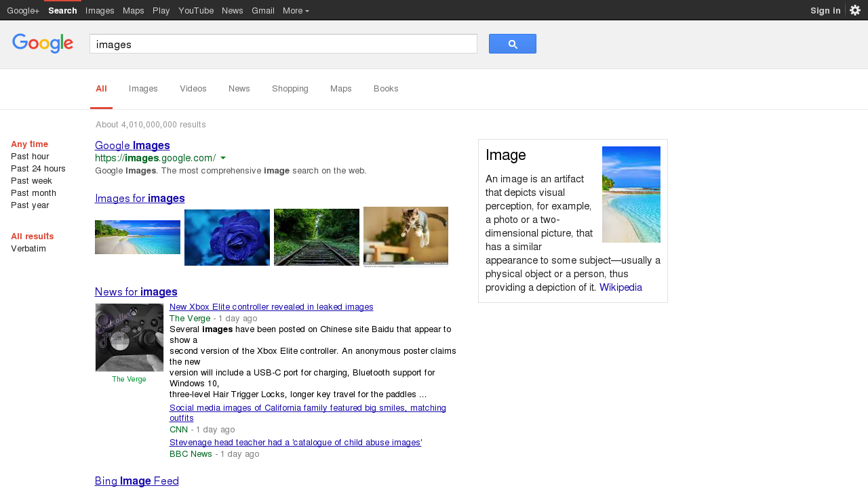The height and width of the screenshot is (488, 868).
Task: Open the blue rose thumbnail
Action: [x=227, y=237]
